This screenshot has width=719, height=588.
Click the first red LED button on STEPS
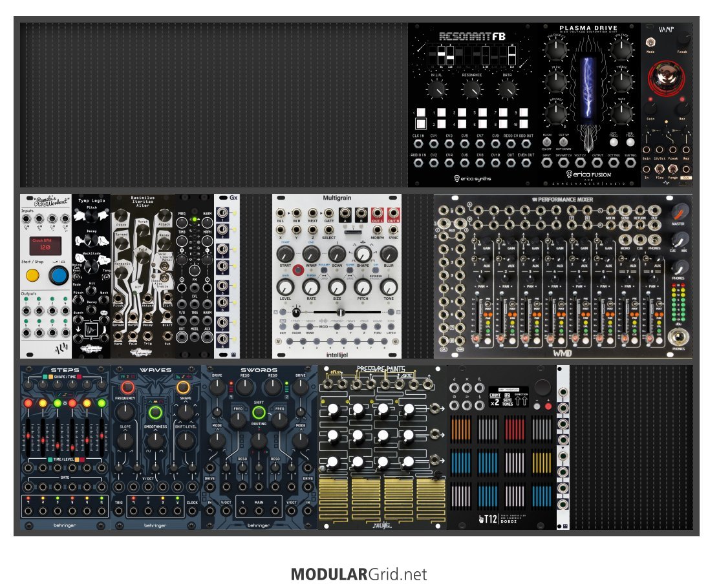coord(28,403)
